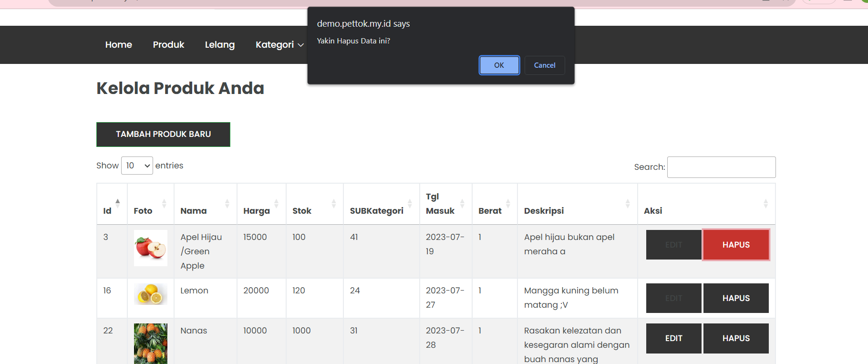Open the Home menu item
The height and width of the screenshot is (364, 868).
[x=118, y=45]
